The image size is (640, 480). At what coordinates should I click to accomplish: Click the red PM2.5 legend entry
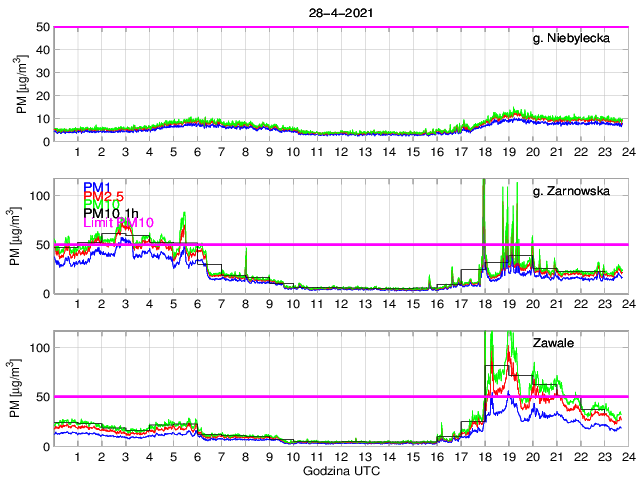point(102,199)
